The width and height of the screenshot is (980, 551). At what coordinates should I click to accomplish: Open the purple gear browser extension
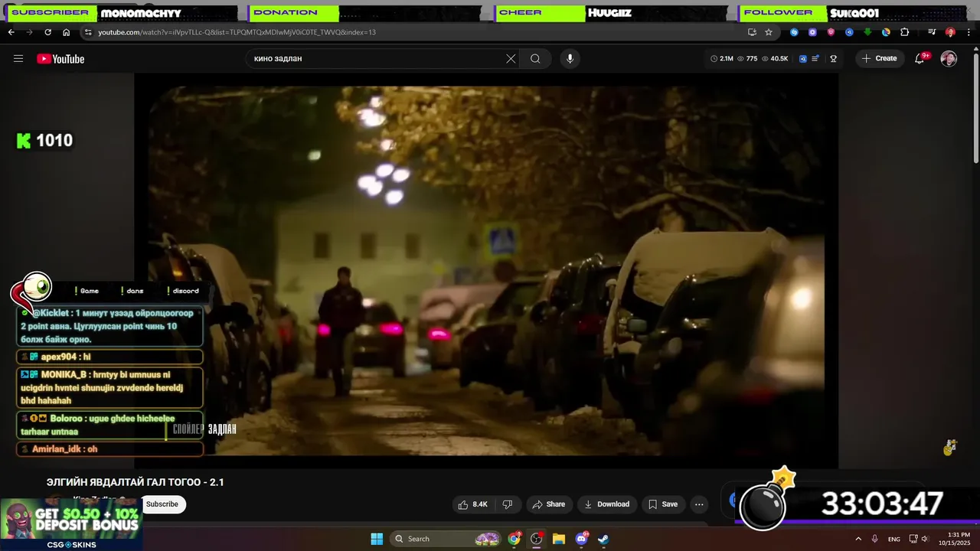(x=812, y=32)
